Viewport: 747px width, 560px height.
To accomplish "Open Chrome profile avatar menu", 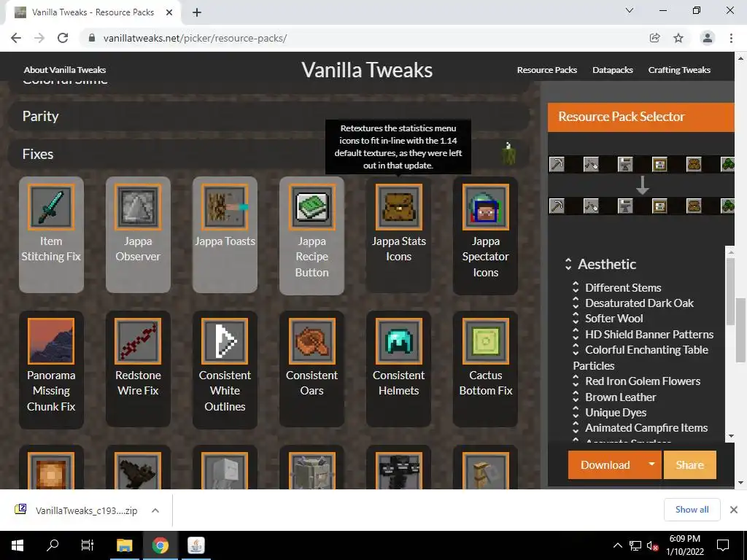I will (708, 38).
